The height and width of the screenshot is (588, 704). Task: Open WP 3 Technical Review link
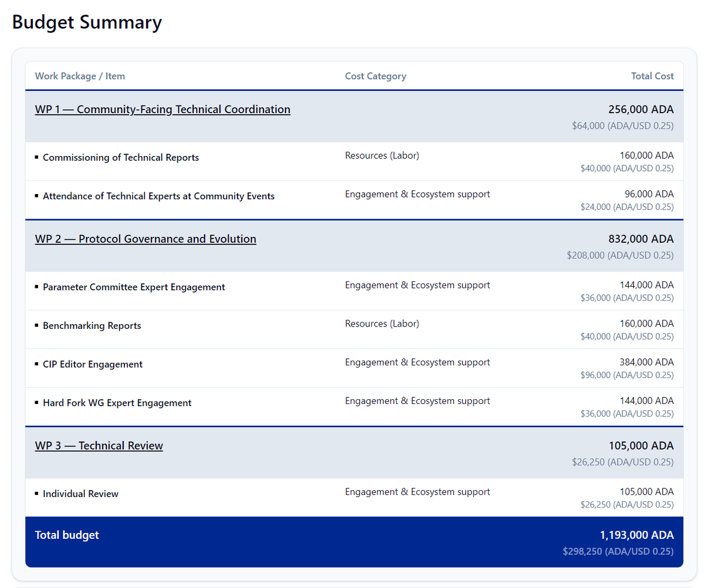[x=99, y=446]
